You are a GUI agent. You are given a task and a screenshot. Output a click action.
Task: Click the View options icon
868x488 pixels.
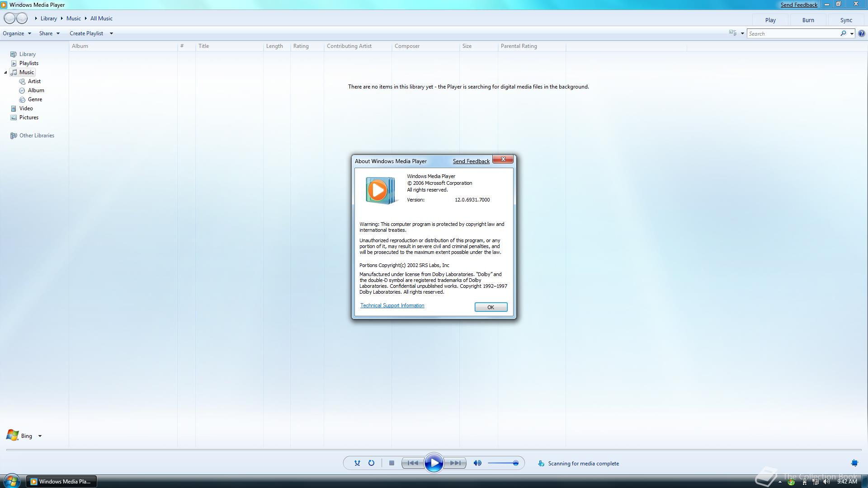(733, 33)
